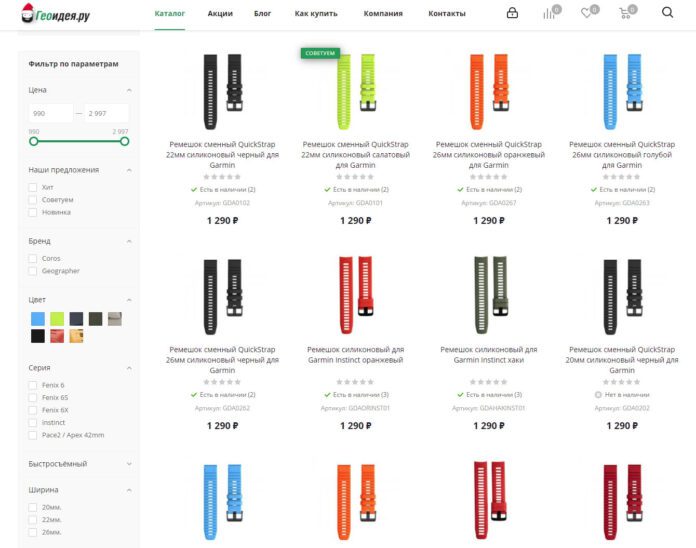Expand the Быстросъёмный filter section
696x548 pixels.
click(x=129, y=464)
